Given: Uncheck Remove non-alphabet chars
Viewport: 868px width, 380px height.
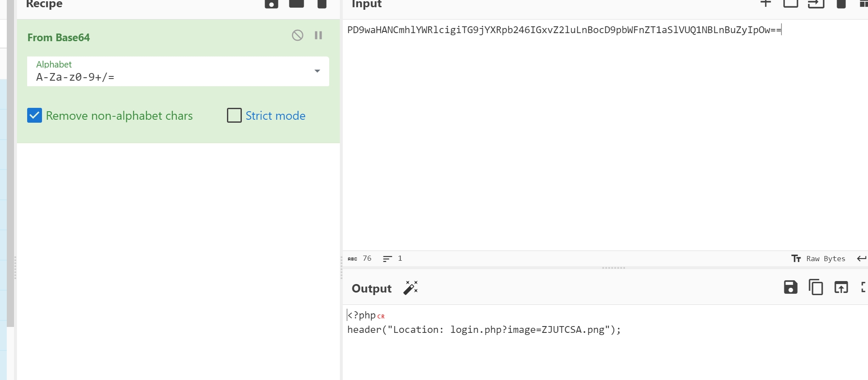Looking at the screenshot, I should [x=35, y=115].
